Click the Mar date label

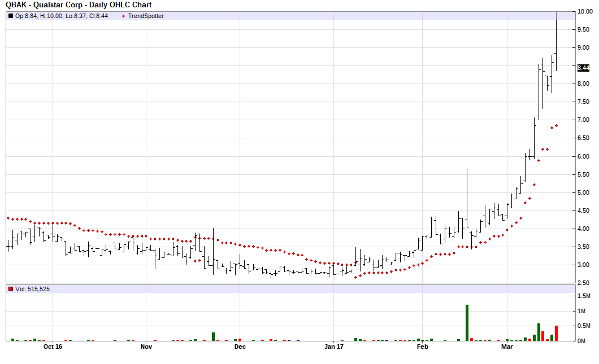tap(507, 347)
